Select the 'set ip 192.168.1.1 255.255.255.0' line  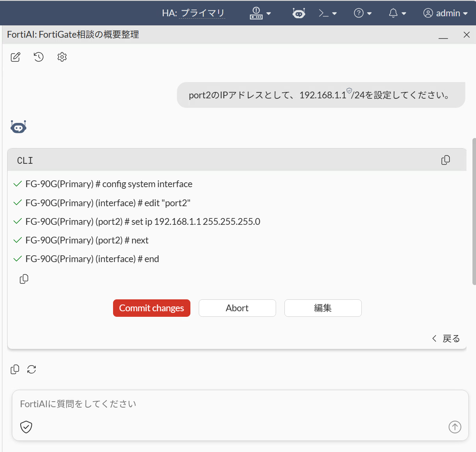click(x=143, y=222)
